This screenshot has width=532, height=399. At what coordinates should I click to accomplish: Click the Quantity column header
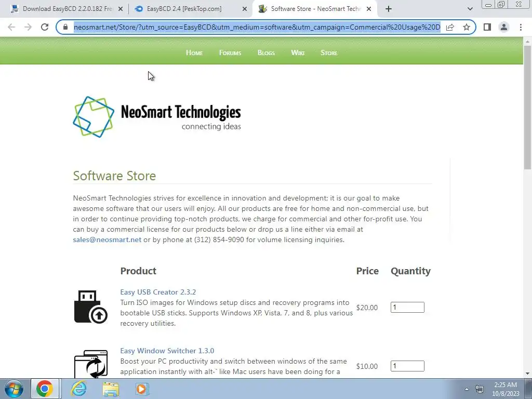[x=410, y=271]
